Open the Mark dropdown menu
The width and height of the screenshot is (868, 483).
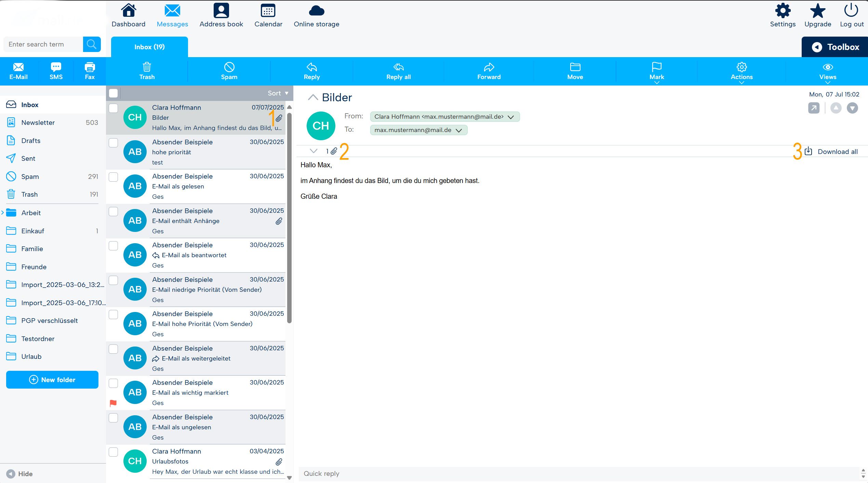(657, 72)
